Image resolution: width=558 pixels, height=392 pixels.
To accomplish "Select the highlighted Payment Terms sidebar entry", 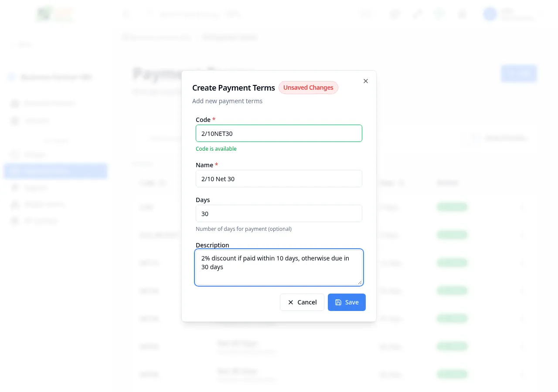I will (x=55, y=171).
